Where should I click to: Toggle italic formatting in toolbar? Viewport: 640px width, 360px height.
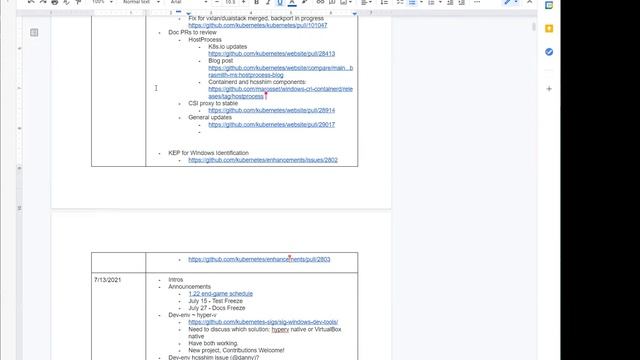[268, 2]
